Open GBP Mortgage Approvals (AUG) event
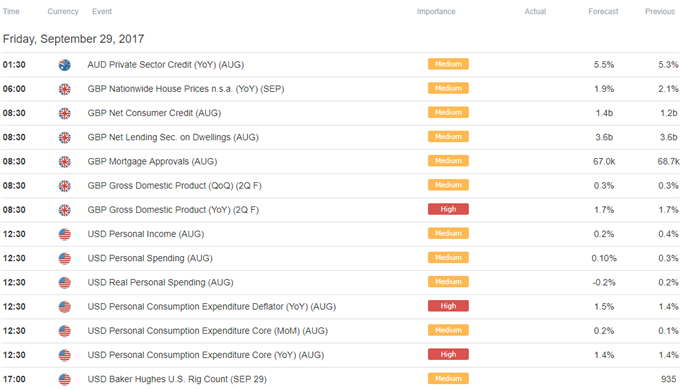 tap(152, 162)
